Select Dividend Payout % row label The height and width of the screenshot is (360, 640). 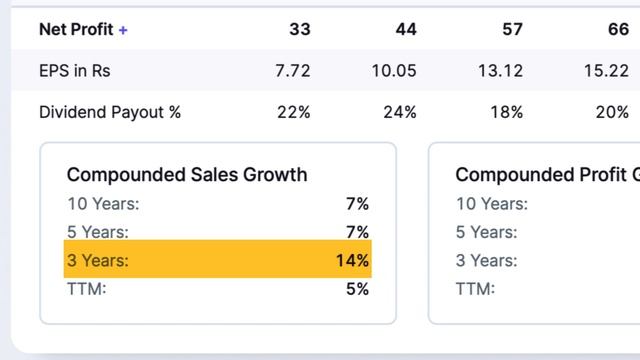[110, 112]
